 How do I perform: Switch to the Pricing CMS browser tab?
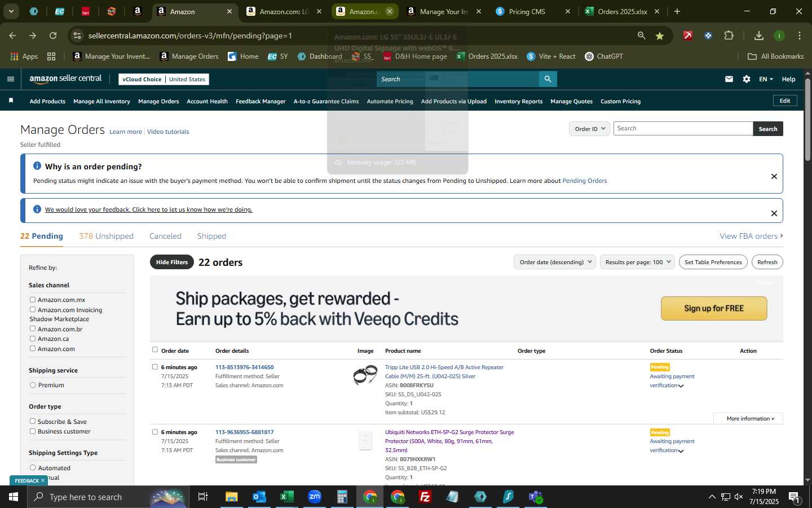[x=532, y=11]
